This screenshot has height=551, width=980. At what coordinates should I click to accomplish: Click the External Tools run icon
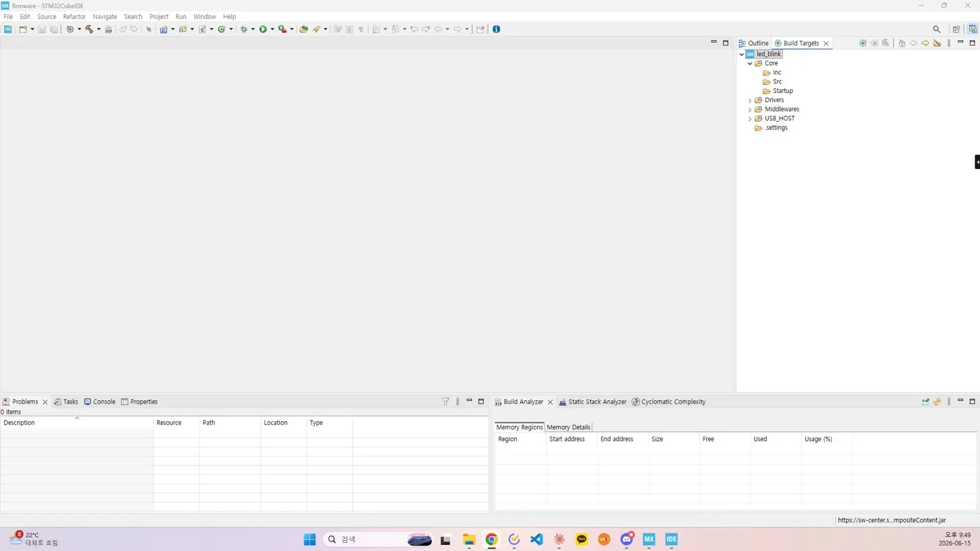tap(282, 29)
